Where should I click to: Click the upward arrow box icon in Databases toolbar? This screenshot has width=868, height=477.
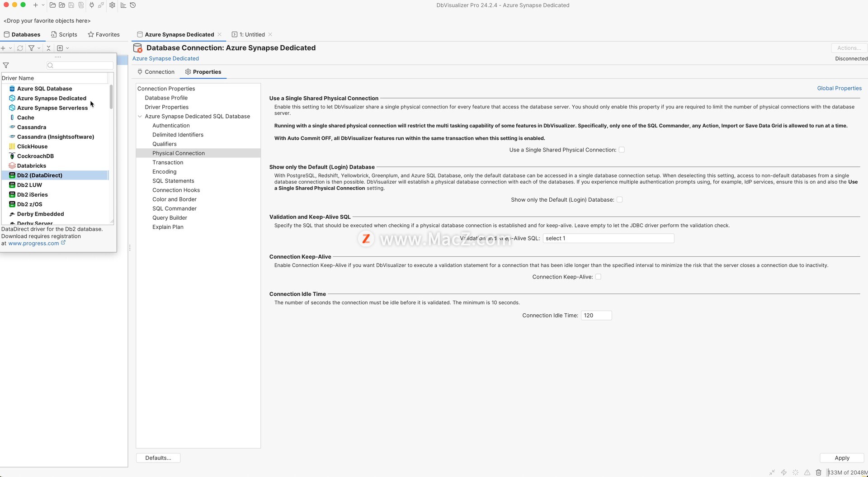(x=60, y=48)
